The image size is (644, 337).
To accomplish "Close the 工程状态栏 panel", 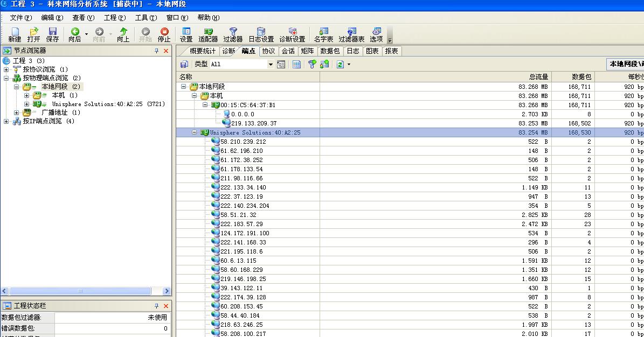I will pyautogui.click(x=166, y=306).
